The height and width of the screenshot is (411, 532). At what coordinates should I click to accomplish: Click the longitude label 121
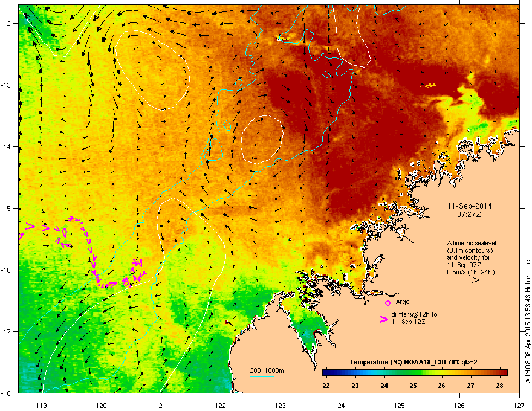161,406
